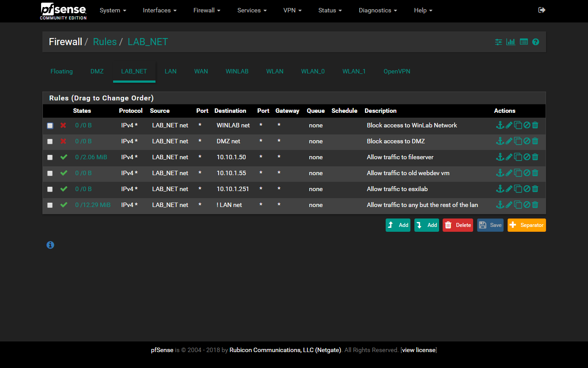Delete the 'Allow traffic to old webdev vm' rule
This screenshot has width=588, height=368.
click(535, 173)
